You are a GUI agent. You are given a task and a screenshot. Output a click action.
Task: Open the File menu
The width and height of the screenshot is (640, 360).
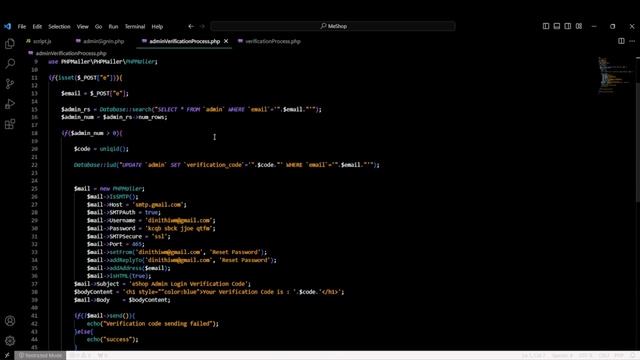(x=22, y=27)
